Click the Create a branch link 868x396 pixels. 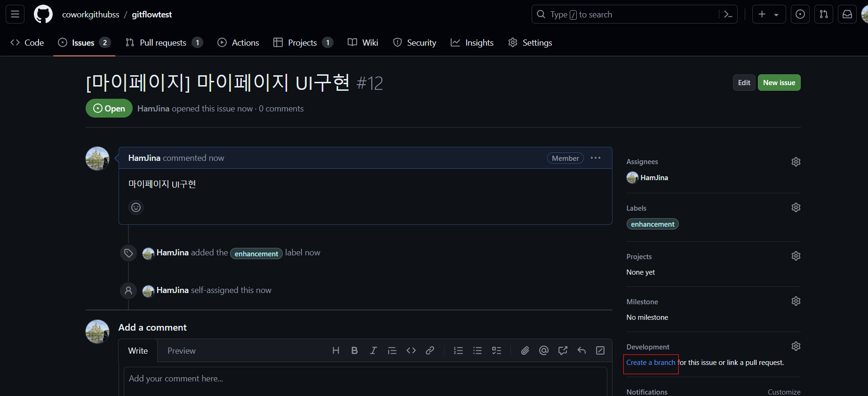651,363
